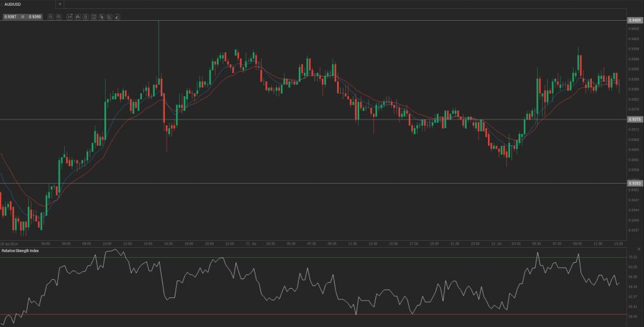The image size is (644, 327).
Task: Open the 15-minute timeframe selector
Action: [x=69, y=16]
